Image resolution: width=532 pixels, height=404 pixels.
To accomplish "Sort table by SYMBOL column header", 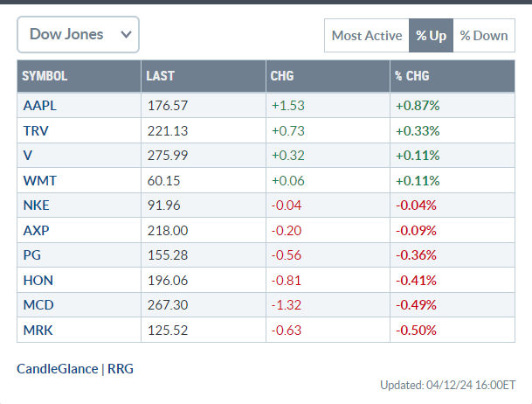I will click(45, 76).
